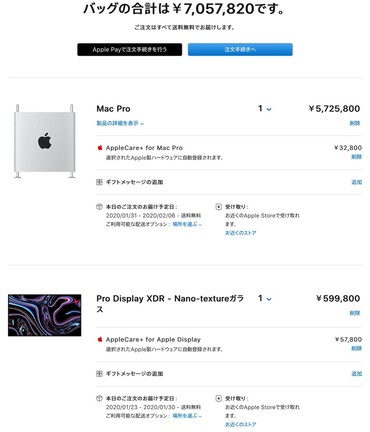The height and width of the screenshot is (432, 370).
Task: Click the pickup icon in Mac Pro section
Action: point(219,207)
